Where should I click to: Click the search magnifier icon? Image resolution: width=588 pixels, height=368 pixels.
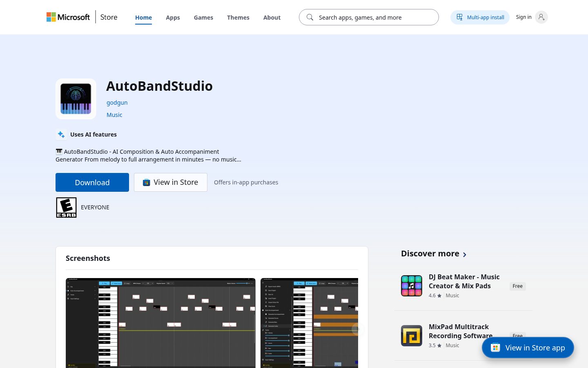point(310,17)
